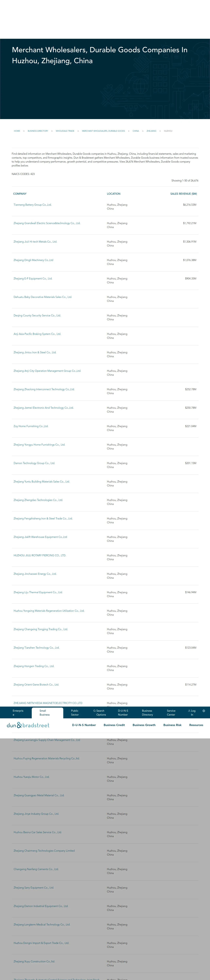Click the Zhejiang breadcrumb link

[x=151, y=131]
